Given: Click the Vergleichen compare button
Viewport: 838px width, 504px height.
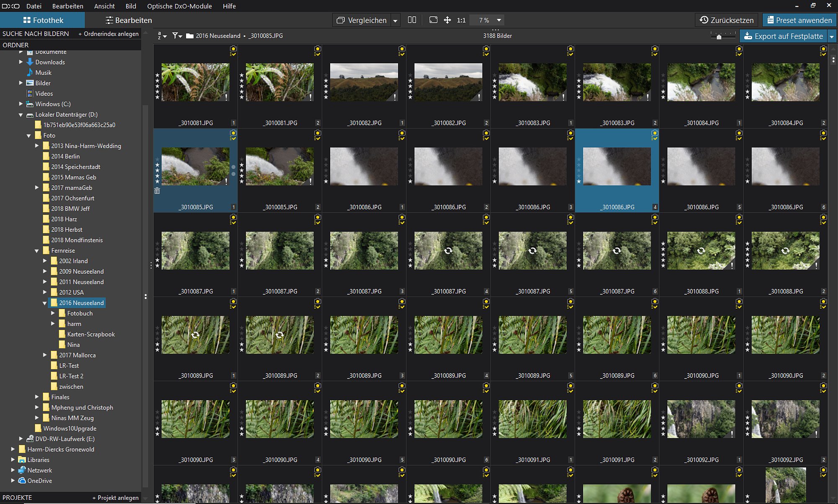Looking at the screenshot, I should 362,20.
